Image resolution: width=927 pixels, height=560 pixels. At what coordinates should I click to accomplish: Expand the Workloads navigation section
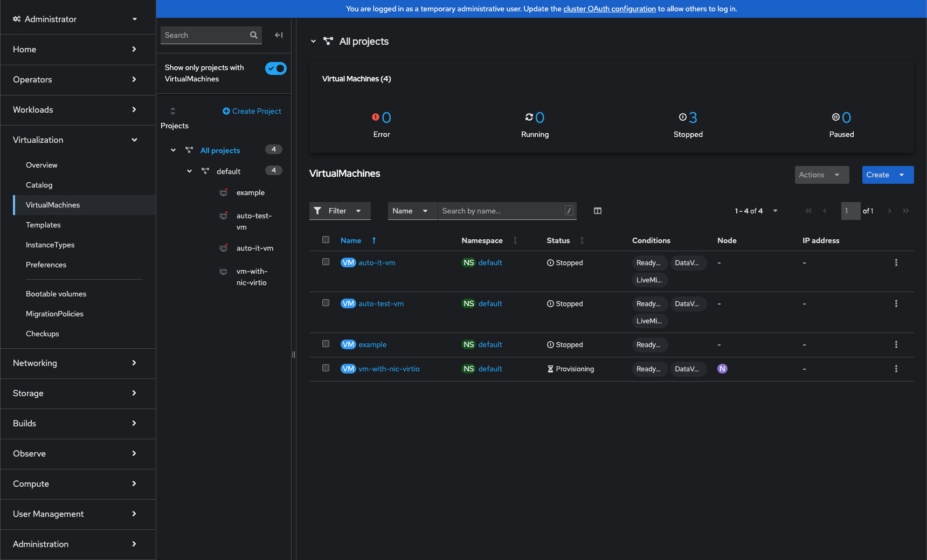click(x=78, y=109)
